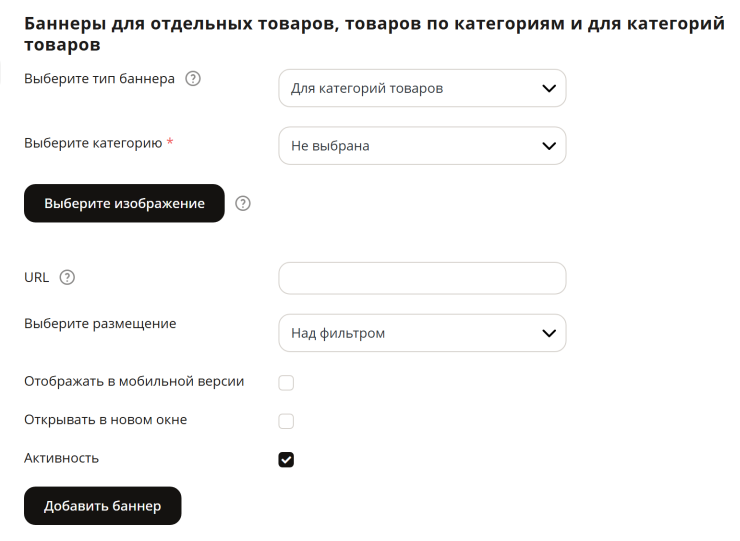Focus the URL text input field
Image resolution: width=740 pixels, height=541 pixels.
(422, 279)
